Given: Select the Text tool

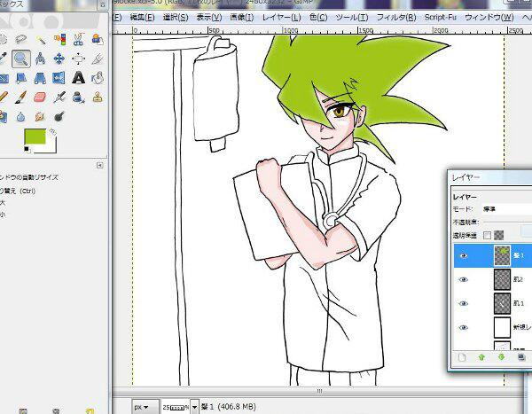Looking at the screenshot, I should [79, 78].
